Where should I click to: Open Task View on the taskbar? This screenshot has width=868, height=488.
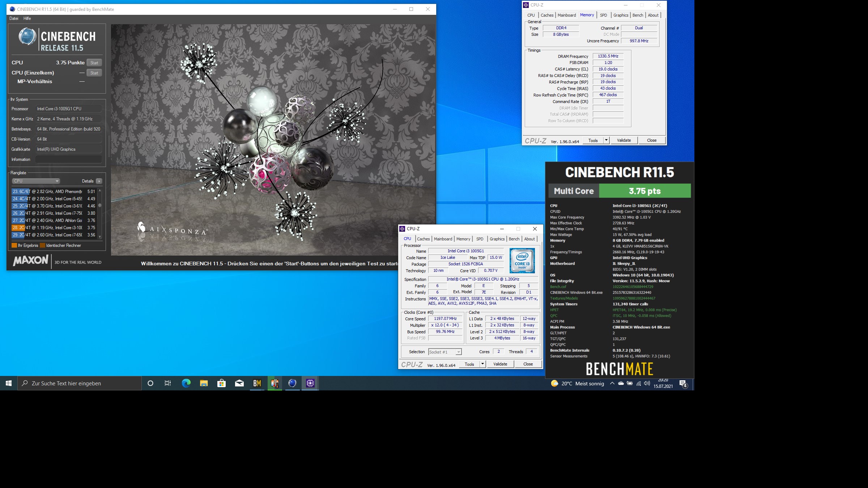[168, 383]
